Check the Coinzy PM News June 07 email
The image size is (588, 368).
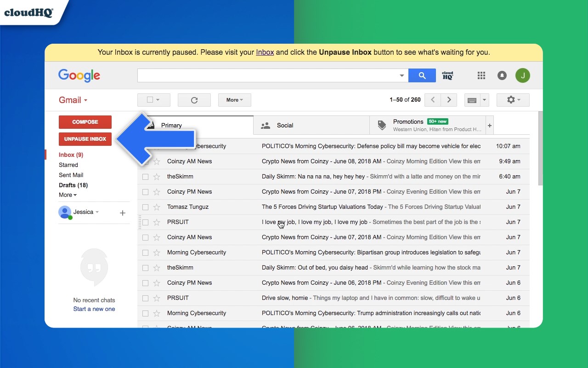point(145,192)
